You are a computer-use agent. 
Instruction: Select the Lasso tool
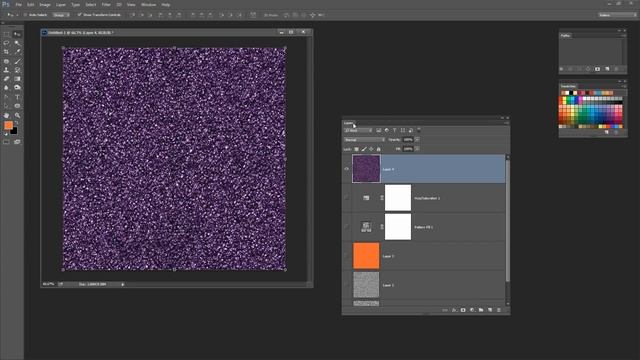[6, 43]
